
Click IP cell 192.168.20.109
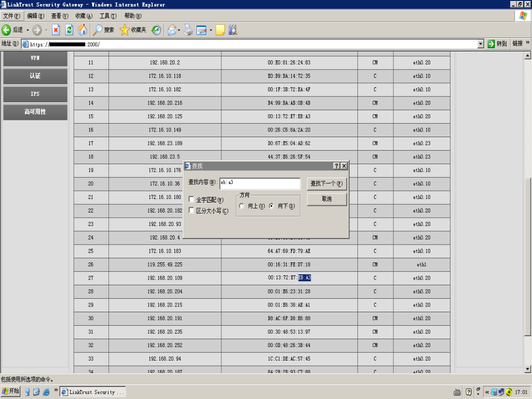click(x=165, y=278)
